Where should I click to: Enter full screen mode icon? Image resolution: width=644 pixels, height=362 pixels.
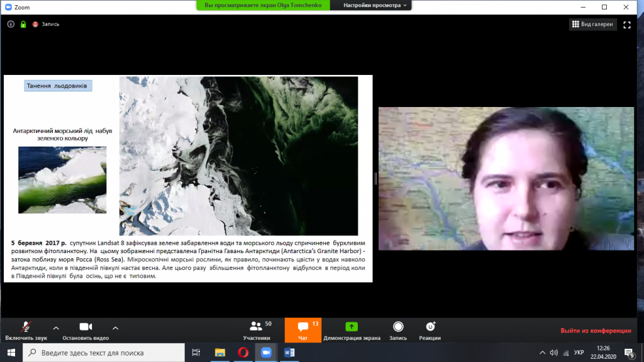tap(627, 25)
